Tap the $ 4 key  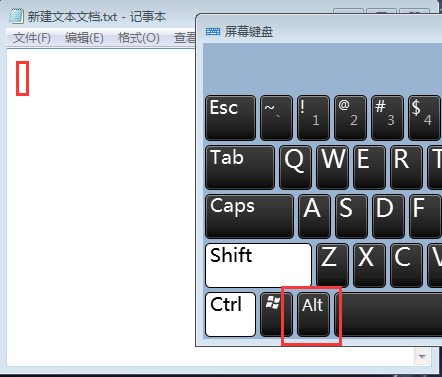coord(424,118)
